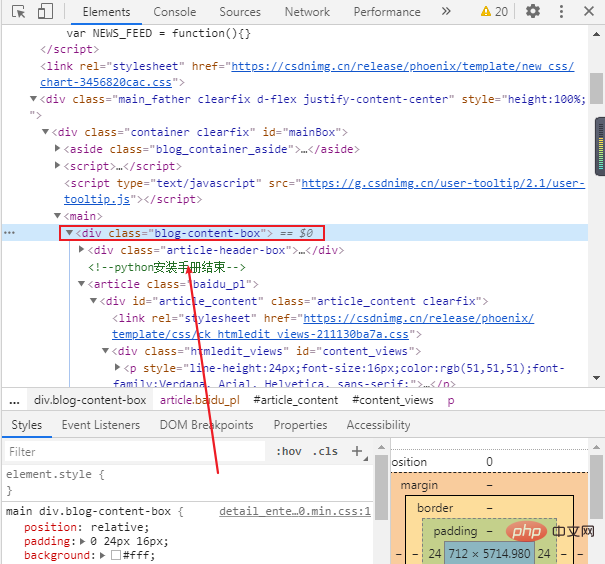Toggle the device toolbar icon
The image size is (605, 564).
coord(45,12)
